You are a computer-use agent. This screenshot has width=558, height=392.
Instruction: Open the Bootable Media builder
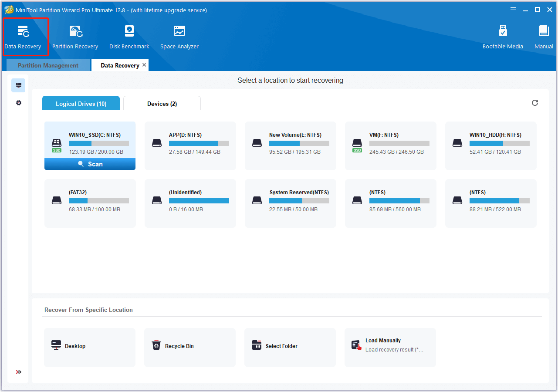(503, 37)
